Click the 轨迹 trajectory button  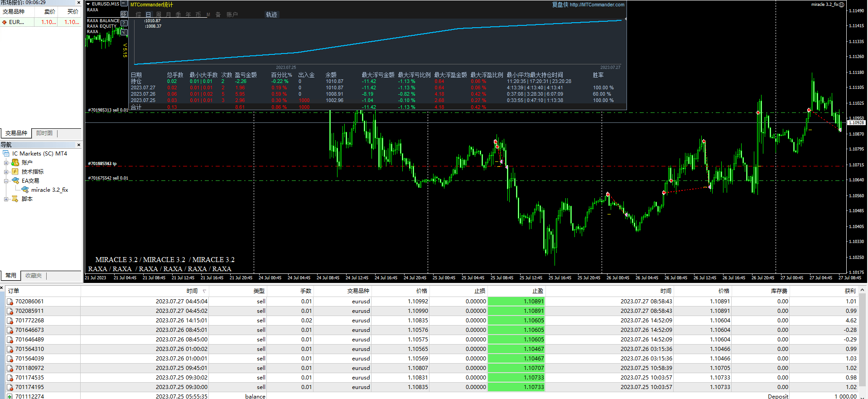271,15
